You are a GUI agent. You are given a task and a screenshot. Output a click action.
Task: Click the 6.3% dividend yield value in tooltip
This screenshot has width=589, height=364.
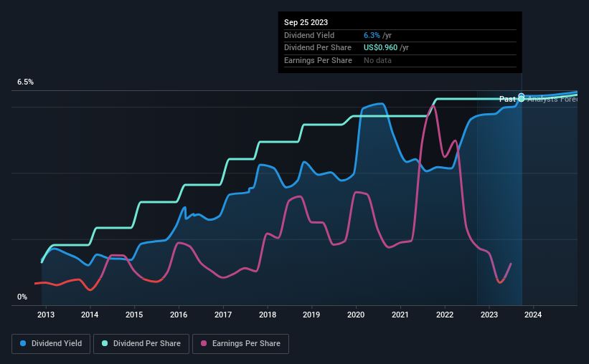click(372, 35)
